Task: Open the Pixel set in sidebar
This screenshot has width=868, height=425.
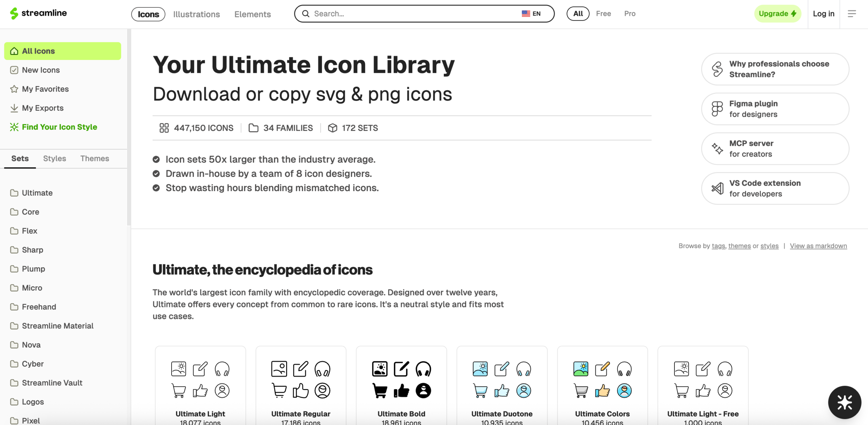Action: click(x=31, y=420)
